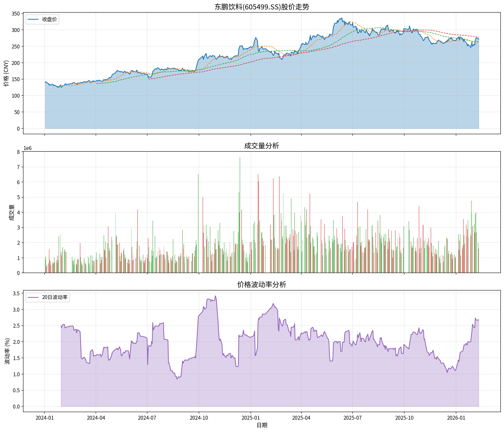Click the 20日波动率 legend label text
Screen dimensions: 504x432
(x=55, y=297)
